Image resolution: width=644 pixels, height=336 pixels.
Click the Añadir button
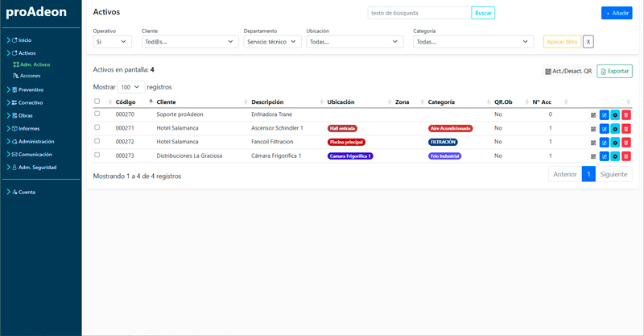[617, 13]
